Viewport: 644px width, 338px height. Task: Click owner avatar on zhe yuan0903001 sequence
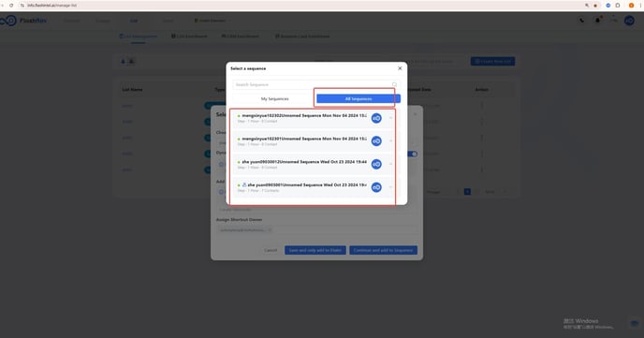point(376,187)
